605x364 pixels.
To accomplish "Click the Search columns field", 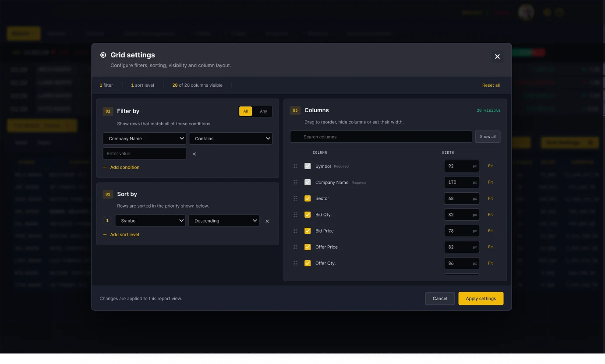I will click(381, 137).
